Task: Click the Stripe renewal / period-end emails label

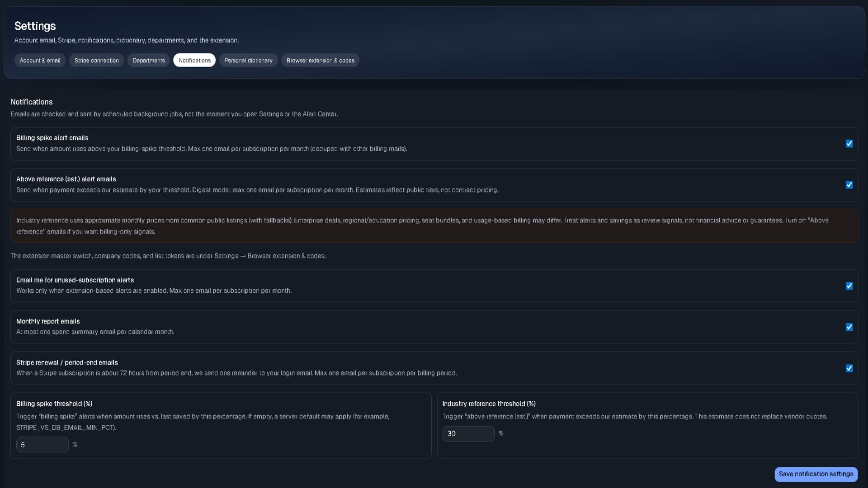Action: click(67, 362)
